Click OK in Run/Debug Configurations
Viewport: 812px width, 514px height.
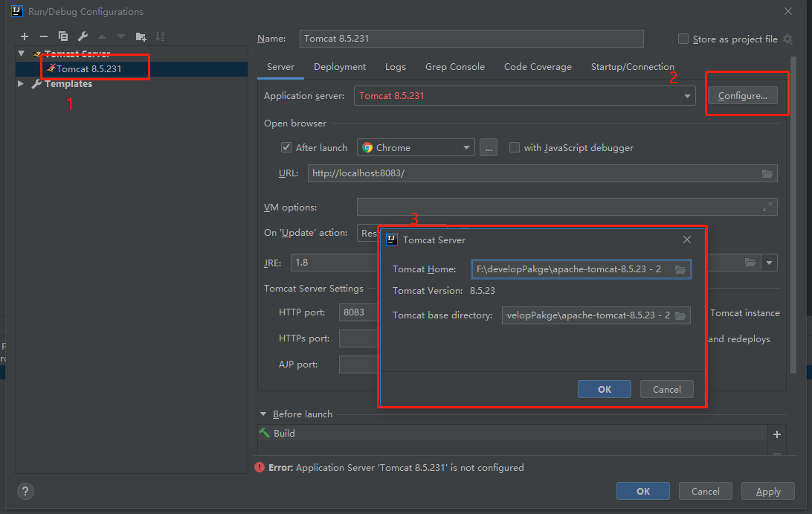point(643,491)
